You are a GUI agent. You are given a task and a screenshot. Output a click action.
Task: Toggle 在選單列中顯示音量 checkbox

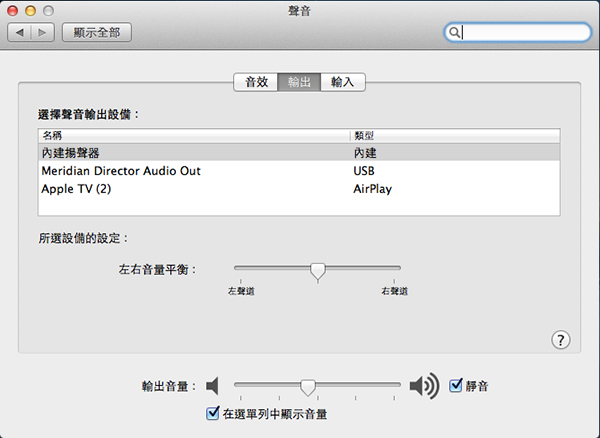point(213,414)
